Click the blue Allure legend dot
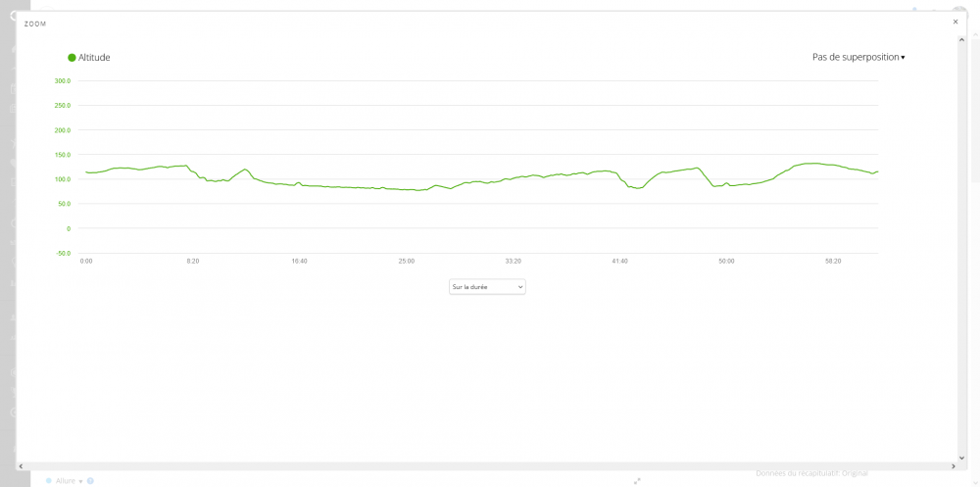Image resolution: width=980 pixels, height=487 pixels. (x=49, y=481)
